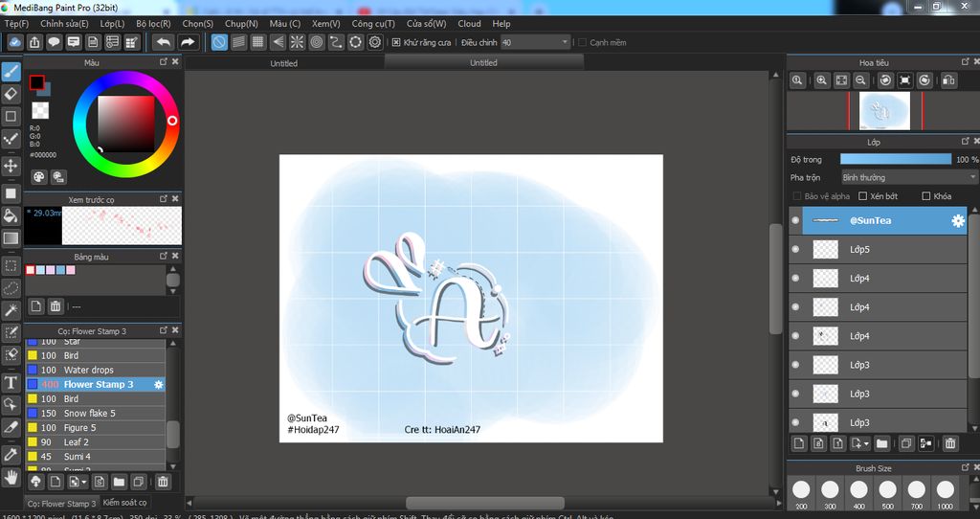Enable parallel lines snap guide
The width and height of the screenshot is (980, 519).
click(238, 42)
